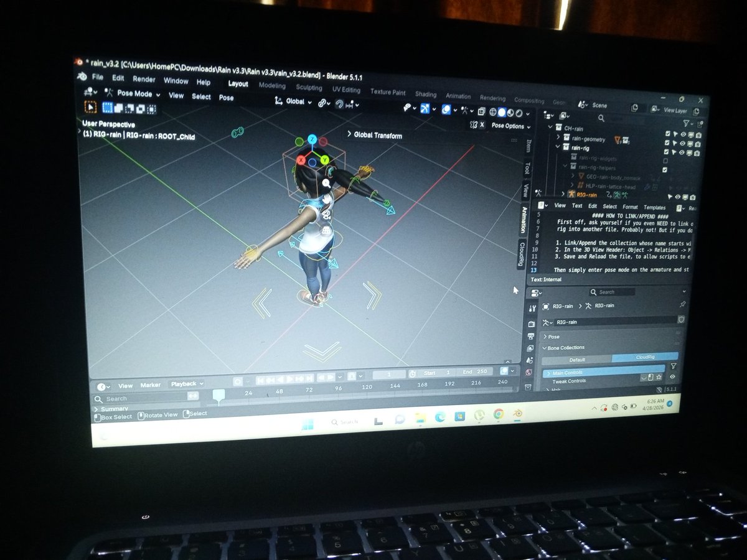Click the blue Z axis gizmo ball

click(x=312, y=139)
